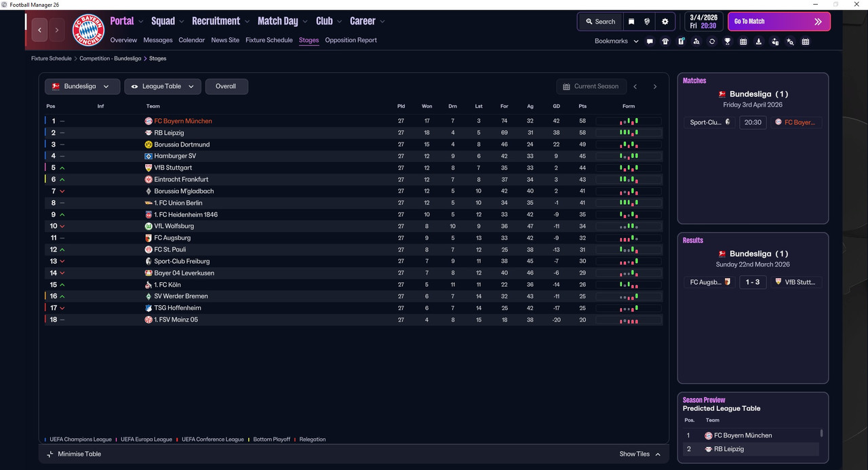Sort the table by GD column header

[556, 106]
